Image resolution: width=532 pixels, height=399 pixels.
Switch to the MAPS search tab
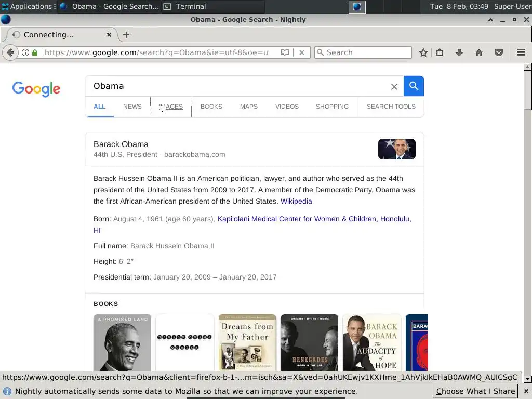tap(249, 107)
